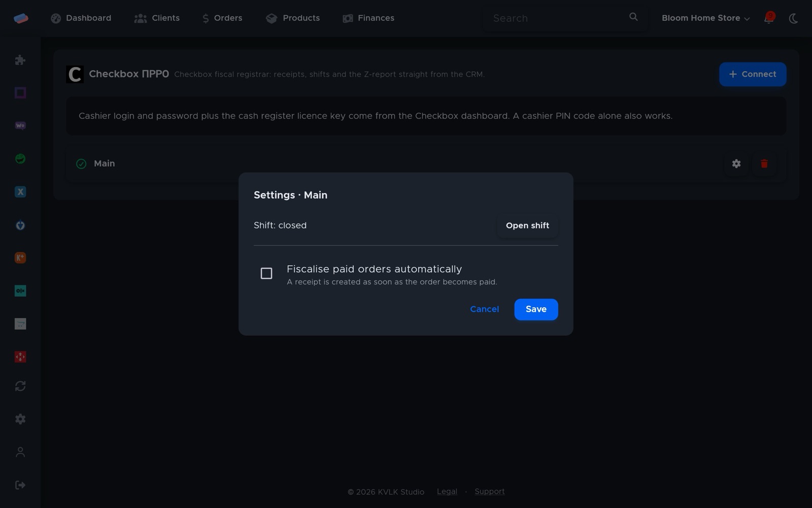The width and height of the screenshot is (812, 508).
Task: Click the 'Main' register row name
Action: [104, 164]
